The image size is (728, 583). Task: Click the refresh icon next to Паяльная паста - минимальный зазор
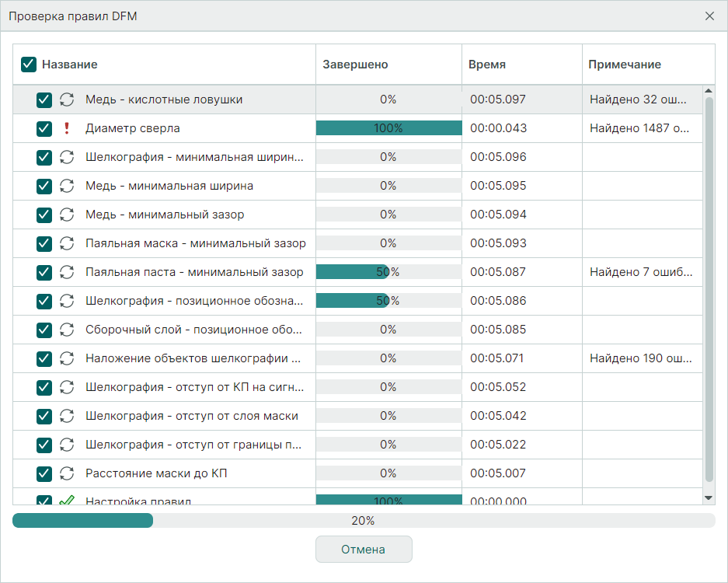(67, 272)
